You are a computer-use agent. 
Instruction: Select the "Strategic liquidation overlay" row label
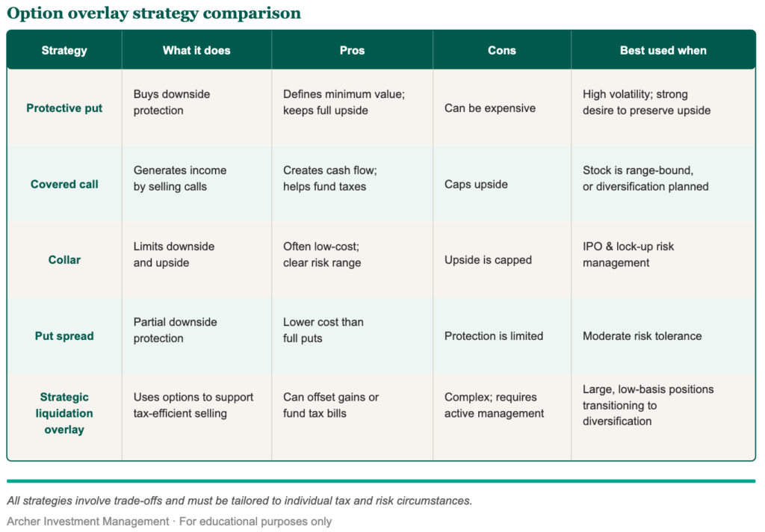(x=64, y=413)
